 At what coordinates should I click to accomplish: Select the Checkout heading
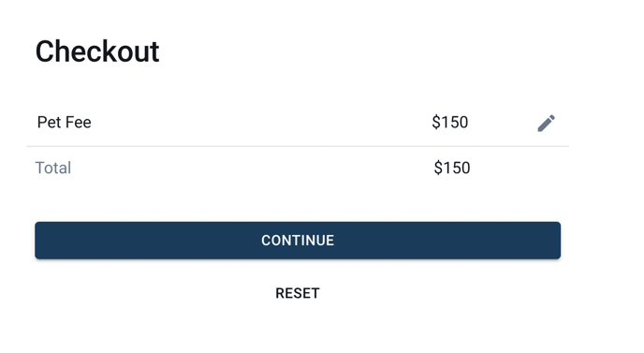tap(97, 51)
